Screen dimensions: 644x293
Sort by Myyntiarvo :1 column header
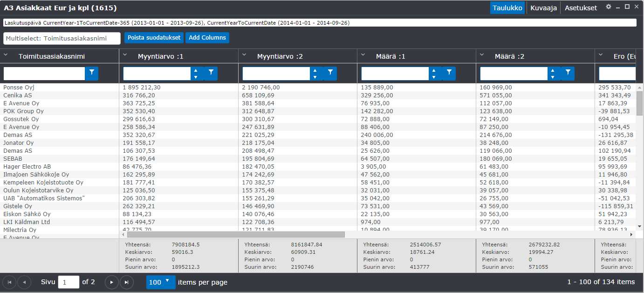(x=161, y=56)
